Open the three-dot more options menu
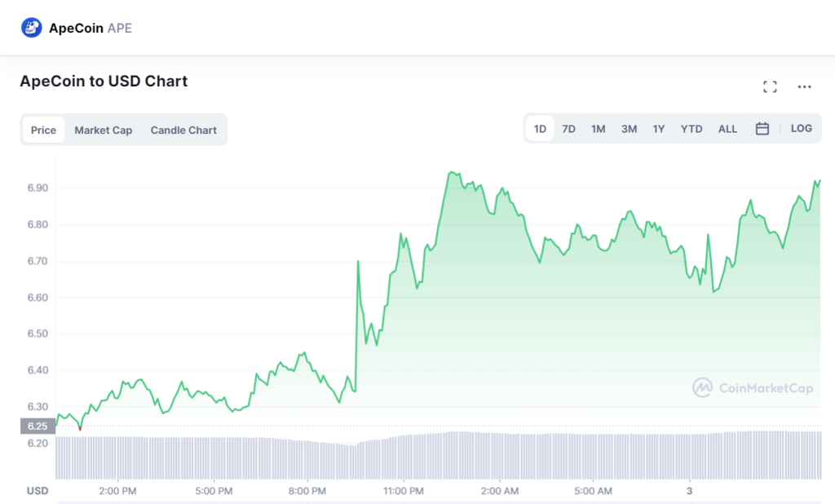Image resolution: width=835 pixels, height=504 pixels. pos(804,86)
